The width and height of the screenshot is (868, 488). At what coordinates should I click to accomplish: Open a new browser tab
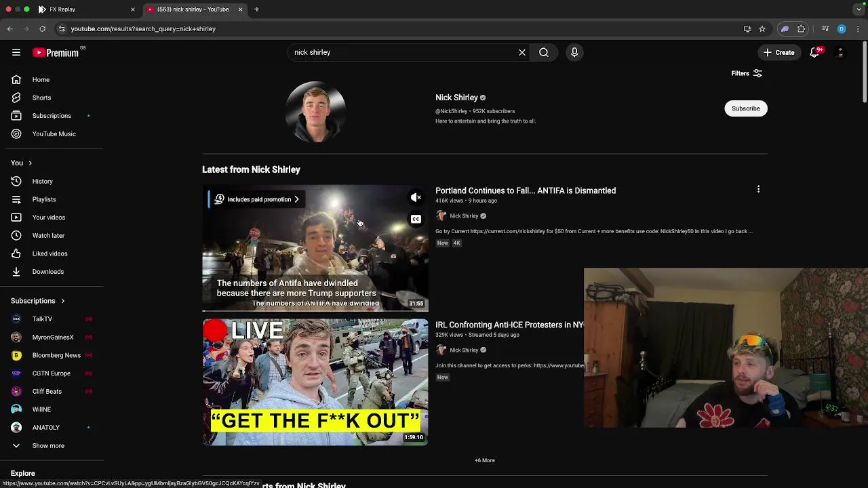[x=256, y=9]
